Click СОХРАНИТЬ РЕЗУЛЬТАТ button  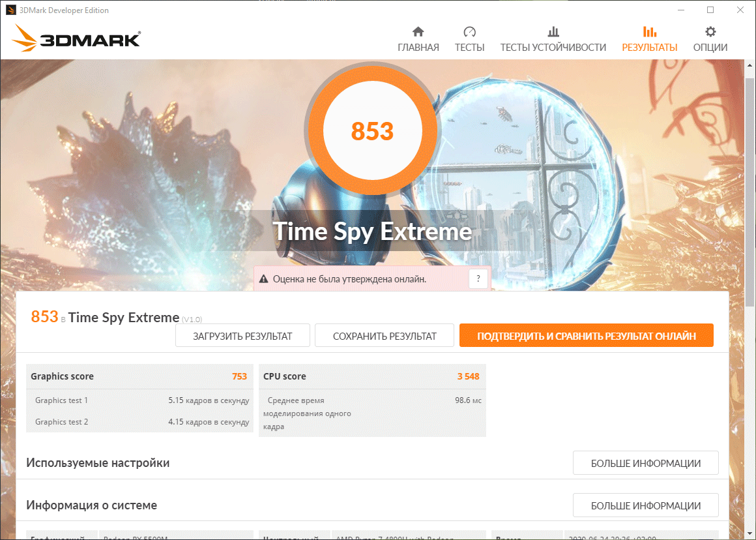click(385, 335)
